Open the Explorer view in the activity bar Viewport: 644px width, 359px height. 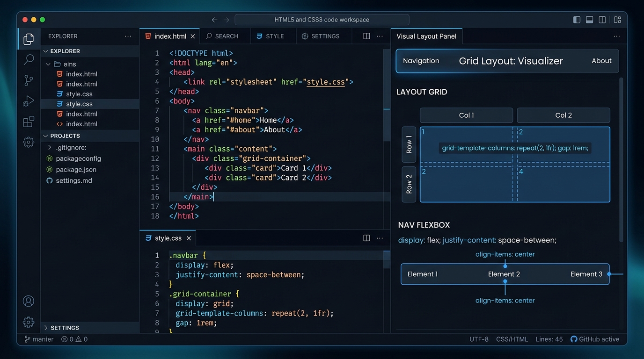click(29, 39)
